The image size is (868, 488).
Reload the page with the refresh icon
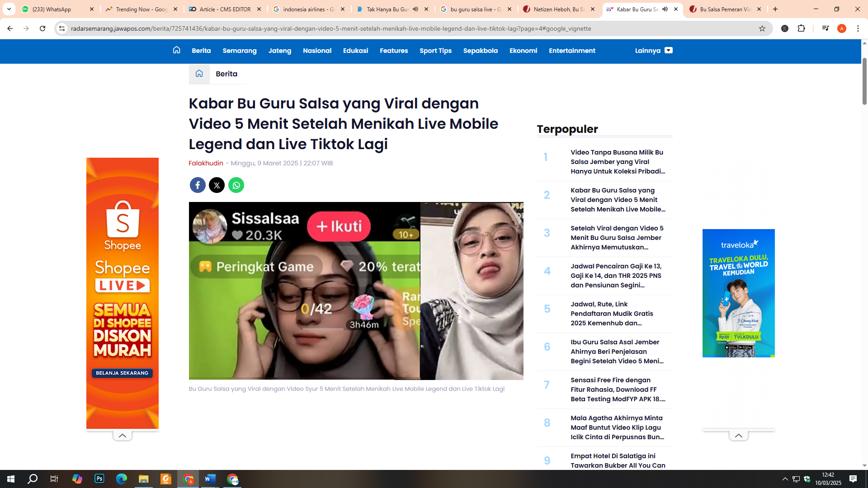(42, 28)
